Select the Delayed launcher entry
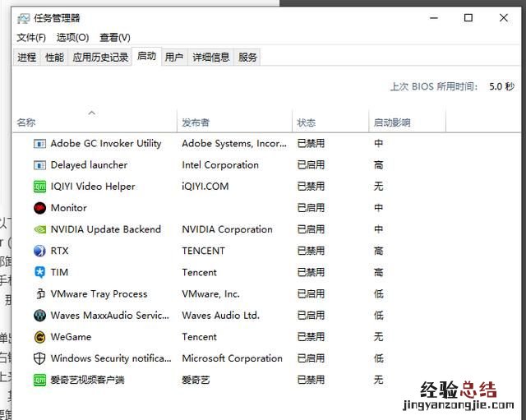Image resolution: width=526 pixels, height=420 pixels. coord(266,165)
